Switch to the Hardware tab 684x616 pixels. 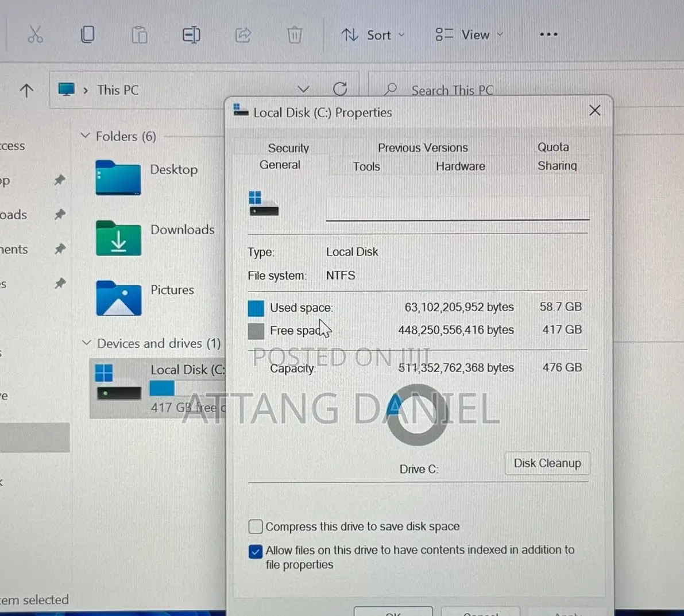coord(460,166)
